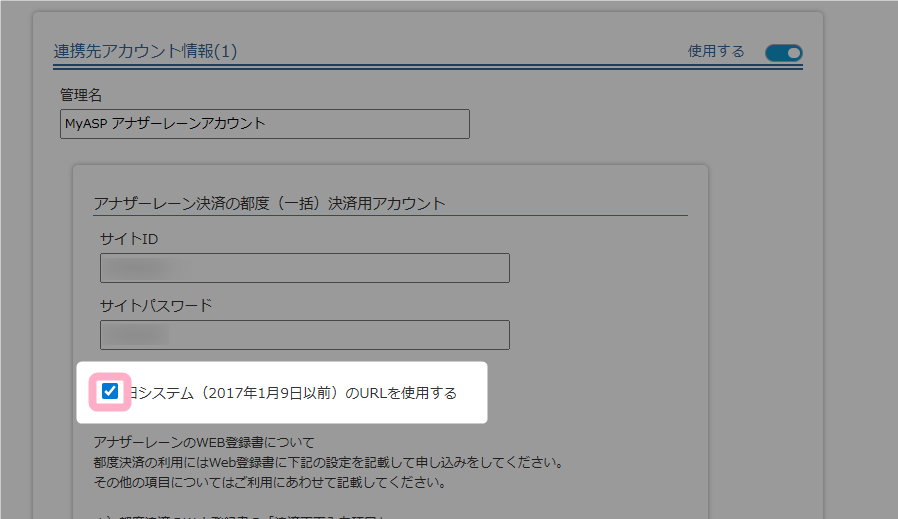Image resolution: width=898 pixels, height=519 pixels.
Task: Click the blue underline below 連携先アカウント情報 header
Action: (428, 67)
